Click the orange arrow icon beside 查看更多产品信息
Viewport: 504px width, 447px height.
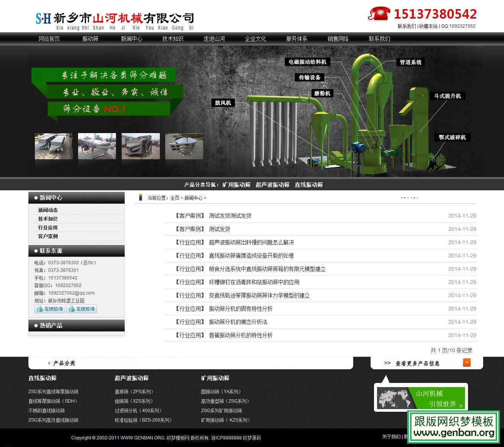coord(467,363)
